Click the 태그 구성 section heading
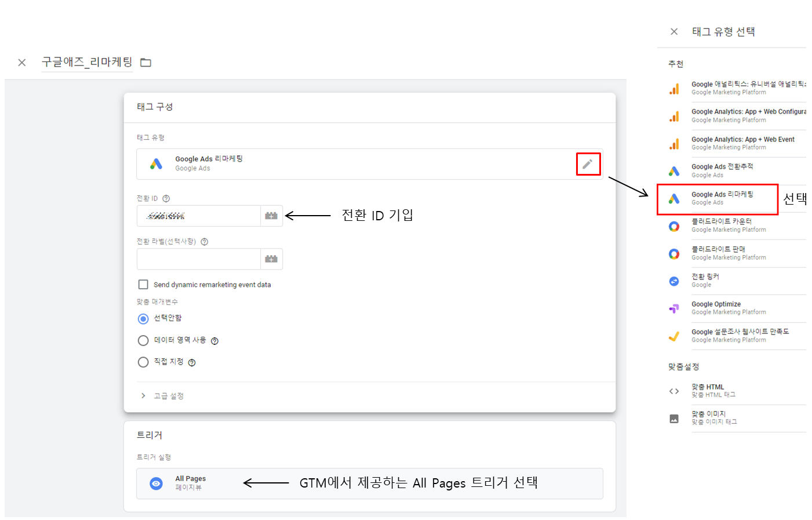This screenshot has width=812, height=520. [x=155, y=107]
